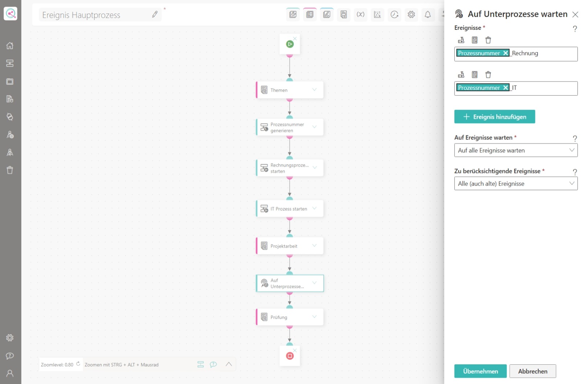588x384 pixels.
Task: Reset zoom level icon next to 0.80
Action: 78,364
